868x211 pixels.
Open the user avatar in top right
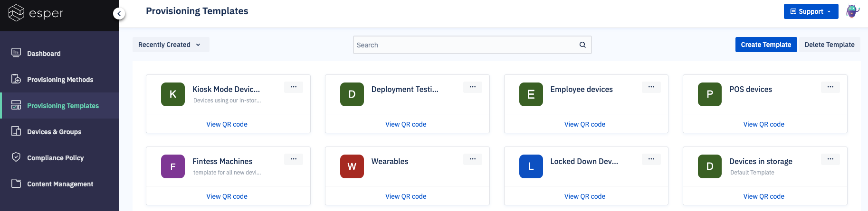tap(853, 11)
